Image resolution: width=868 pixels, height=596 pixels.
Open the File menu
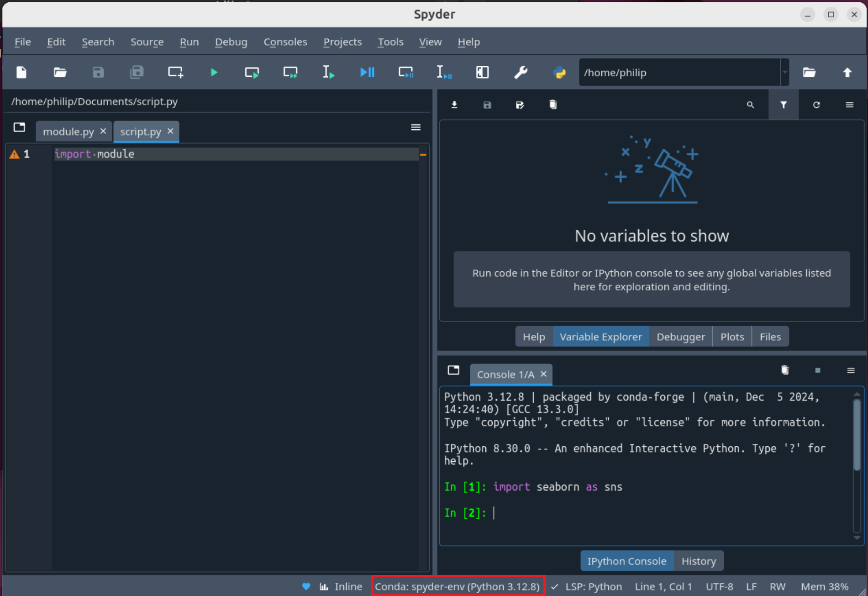tap(23, 42)
